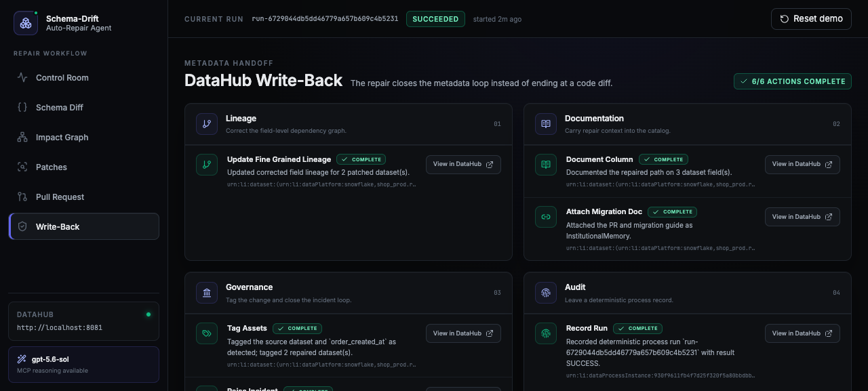The width and height of the screenshot is (868, 391).
Task: Click the Documentation card title
Action: coord(594,119)
